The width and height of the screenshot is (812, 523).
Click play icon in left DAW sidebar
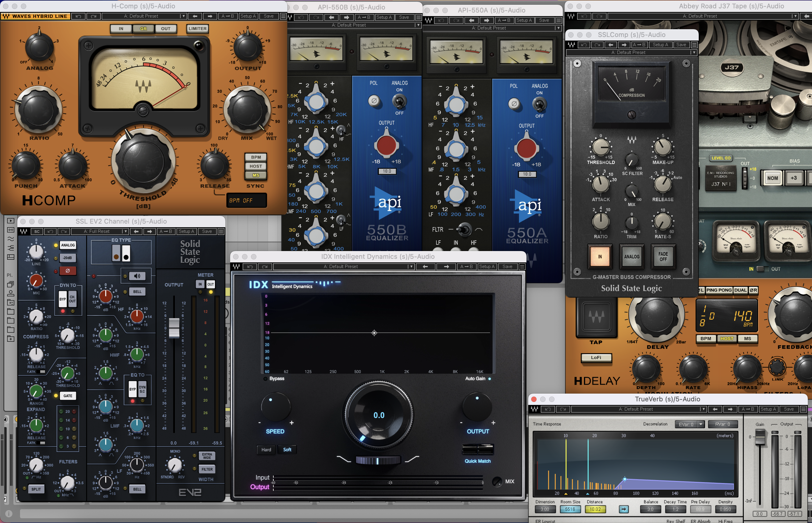point(10,221)
